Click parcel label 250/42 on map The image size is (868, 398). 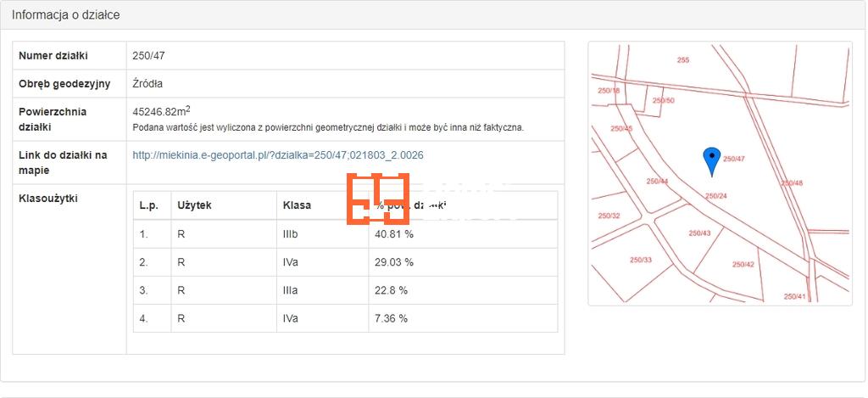743,265
